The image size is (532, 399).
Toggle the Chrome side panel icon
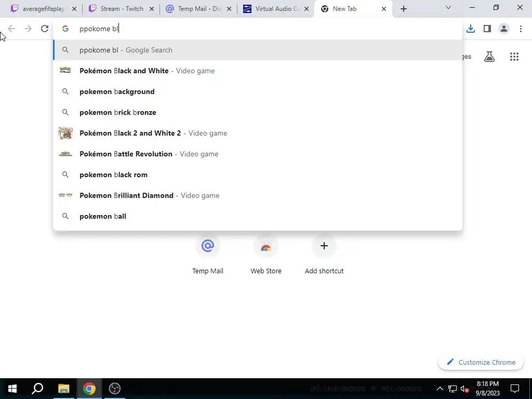[487, 29]
